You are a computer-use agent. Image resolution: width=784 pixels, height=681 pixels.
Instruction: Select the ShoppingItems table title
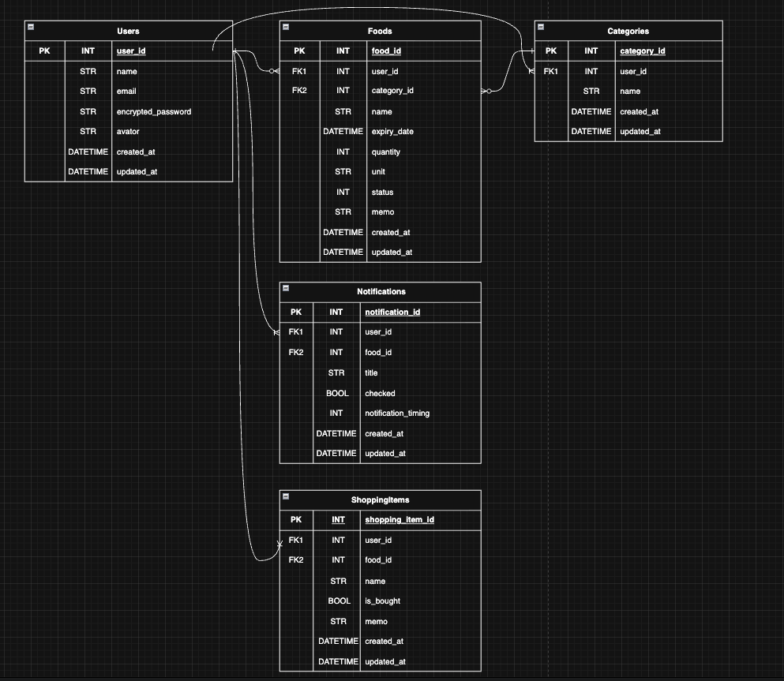[x=380, y=500]
